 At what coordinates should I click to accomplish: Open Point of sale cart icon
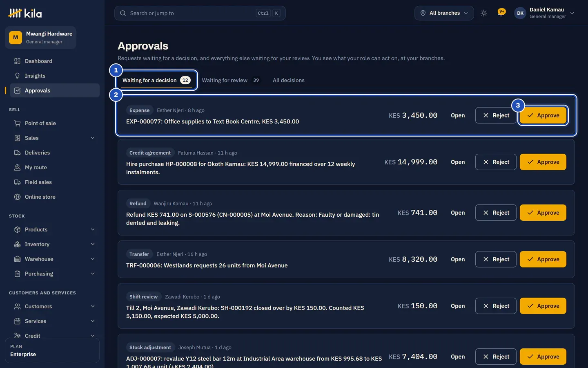[17, 123]
